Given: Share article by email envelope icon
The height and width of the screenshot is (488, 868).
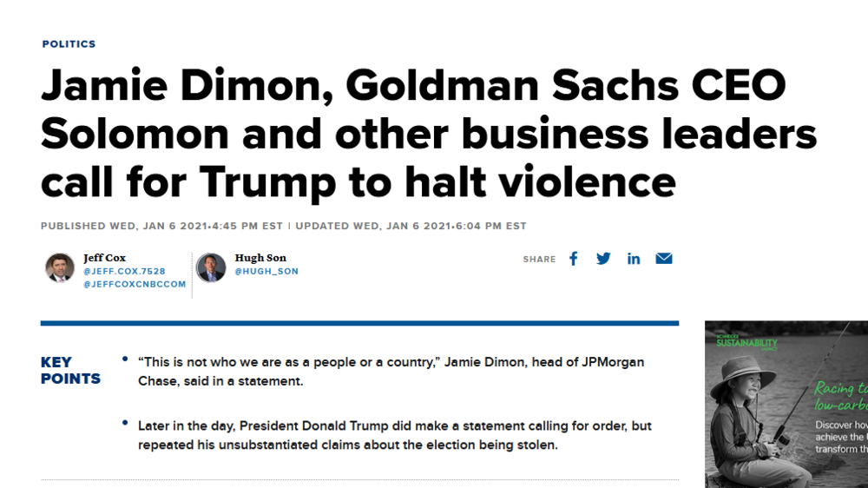Looking at the screenshot, I should coord(664,259).
